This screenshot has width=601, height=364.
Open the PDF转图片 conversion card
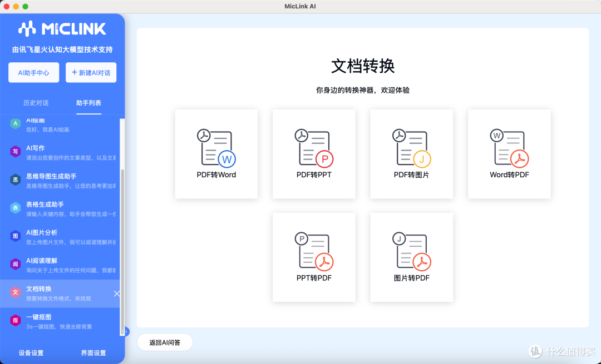412,154
